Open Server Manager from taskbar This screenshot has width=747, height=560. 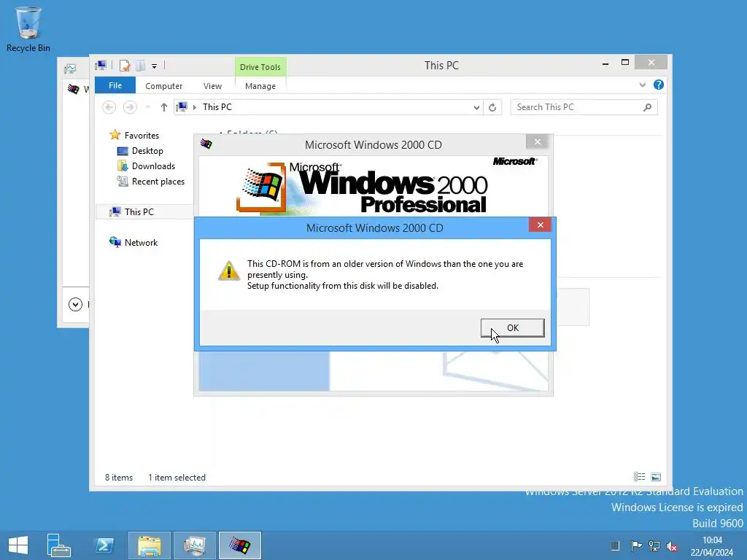coord(58,545)
